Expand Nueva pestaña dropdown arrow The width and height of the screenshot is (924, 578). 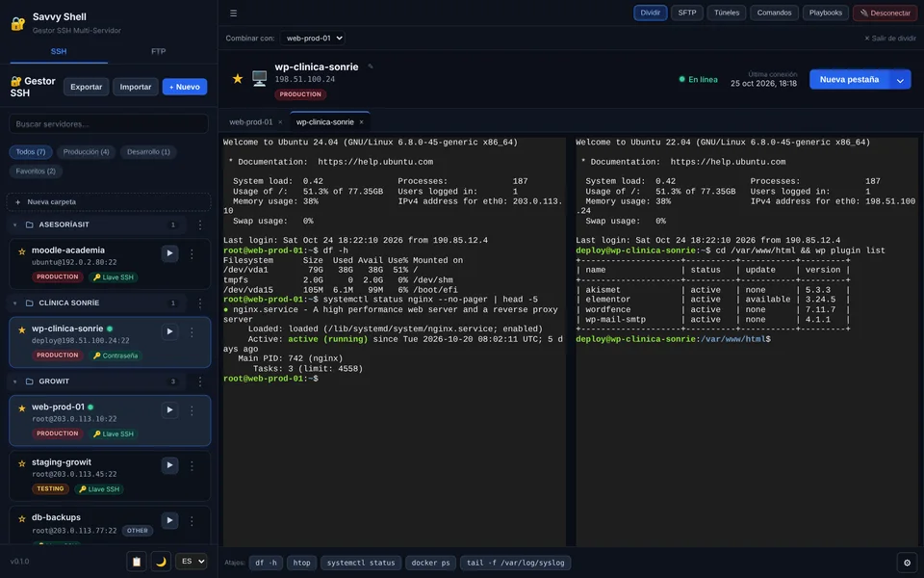pyautogui.click(x=900, y=80)
